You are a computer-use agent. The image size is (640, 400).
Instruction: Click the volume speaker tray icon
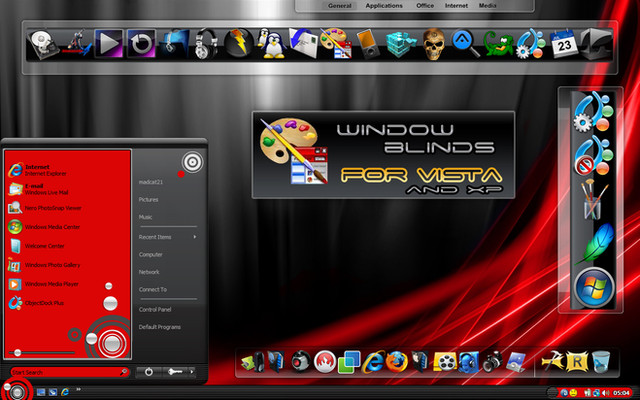(x=606, y=393)
